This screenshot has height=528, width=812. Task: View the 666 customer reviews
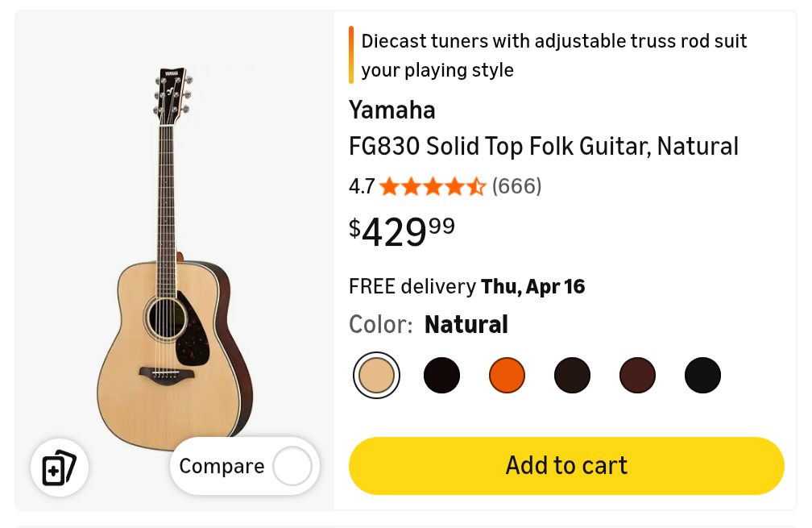516,187
